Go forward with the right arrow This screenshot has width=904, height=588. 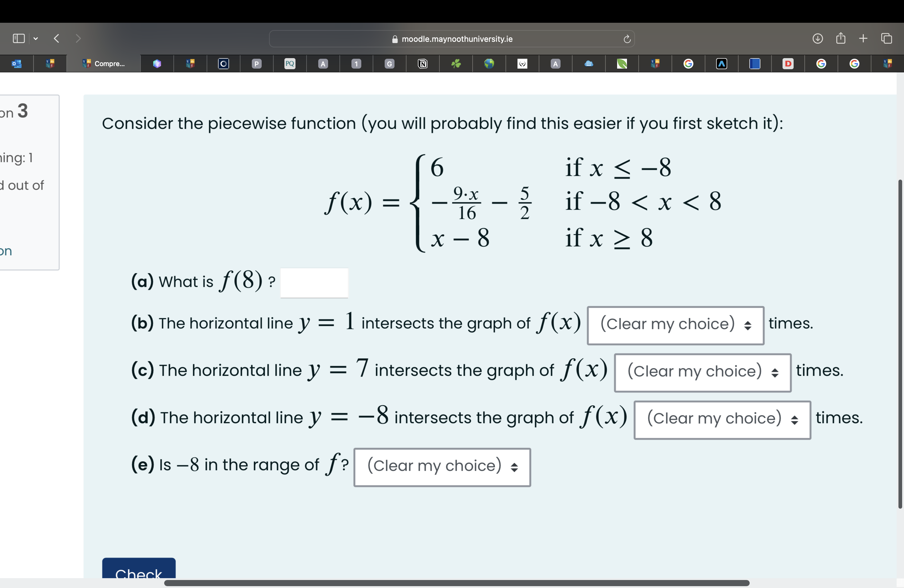pos(78,38)
